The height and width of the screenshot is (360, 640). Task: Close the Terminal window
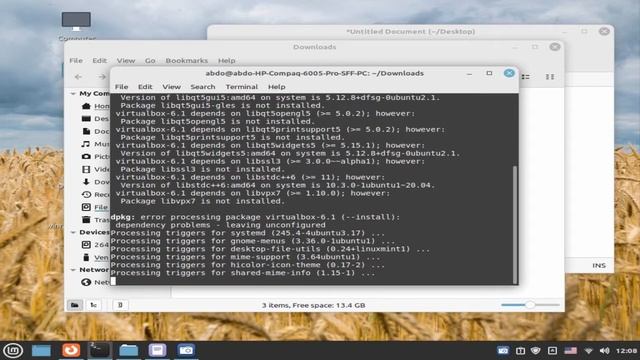point(509,73)
